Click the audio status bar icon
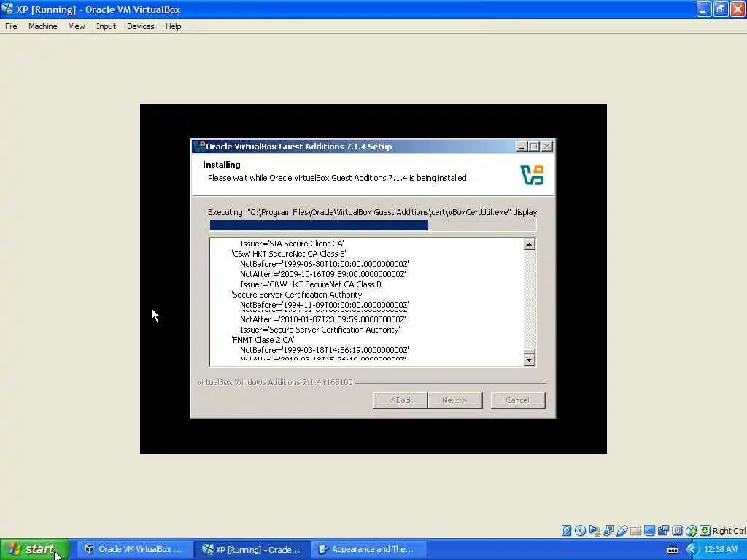 point(594,531)
